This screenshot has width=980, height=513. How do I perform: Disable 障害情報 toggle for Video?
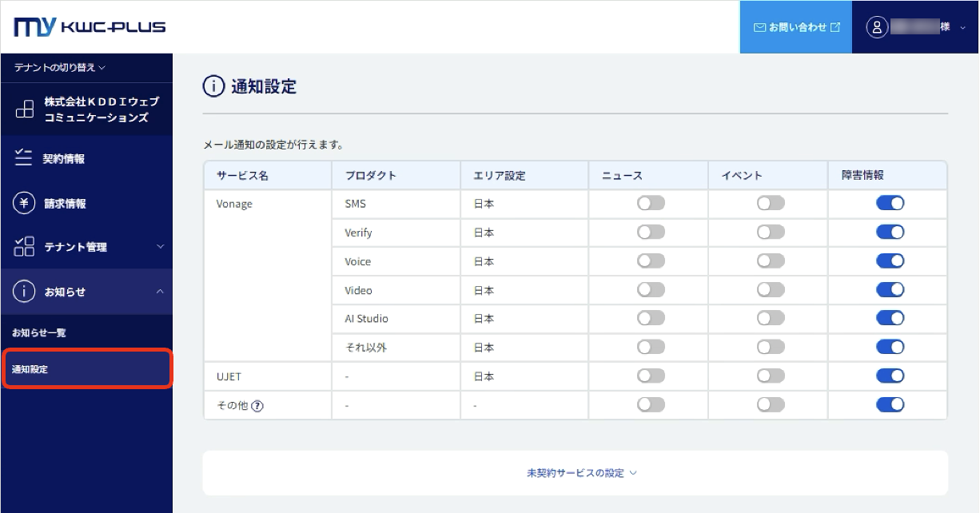890,289
